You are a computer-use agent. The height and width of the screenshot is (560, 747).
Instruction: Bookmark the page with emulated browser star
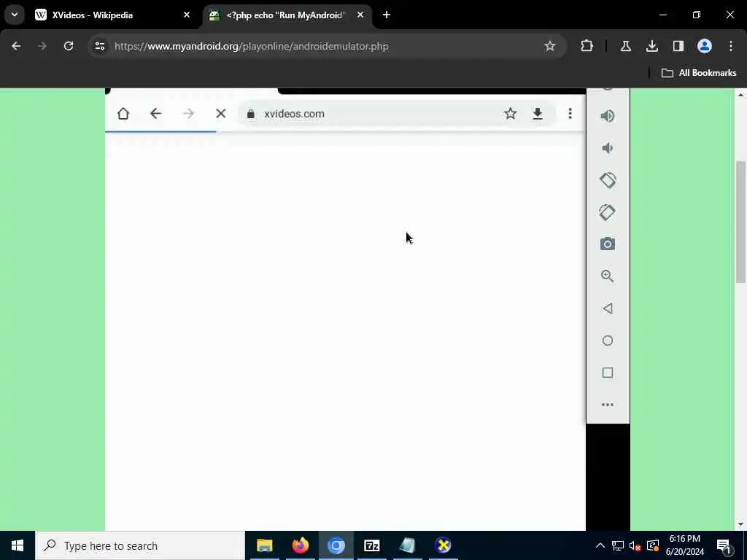pos(510,113)
